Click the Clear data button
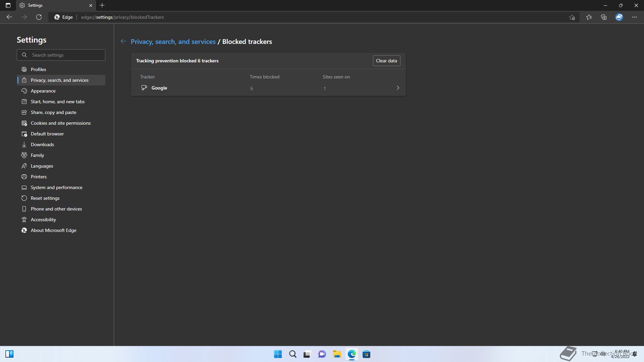644x362 pixels. coord(386,61)
